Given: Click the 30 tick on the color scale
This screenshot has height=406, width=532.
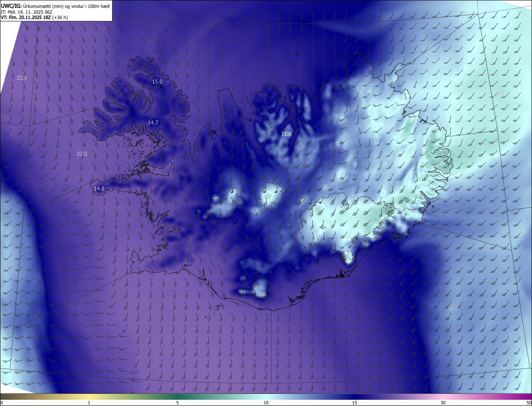Looking at the screenshot, I should (443, 403).
